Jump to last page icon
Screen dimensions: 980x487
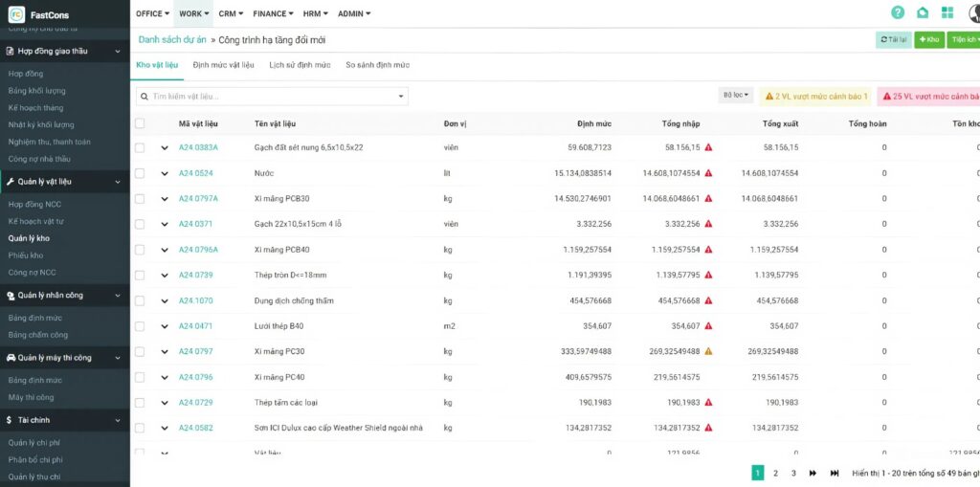coord(835,474)
